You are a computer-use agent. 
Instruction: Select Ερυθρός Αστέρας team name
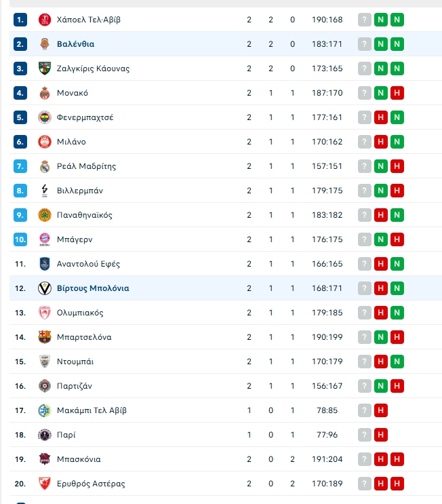tap(91, 484)
